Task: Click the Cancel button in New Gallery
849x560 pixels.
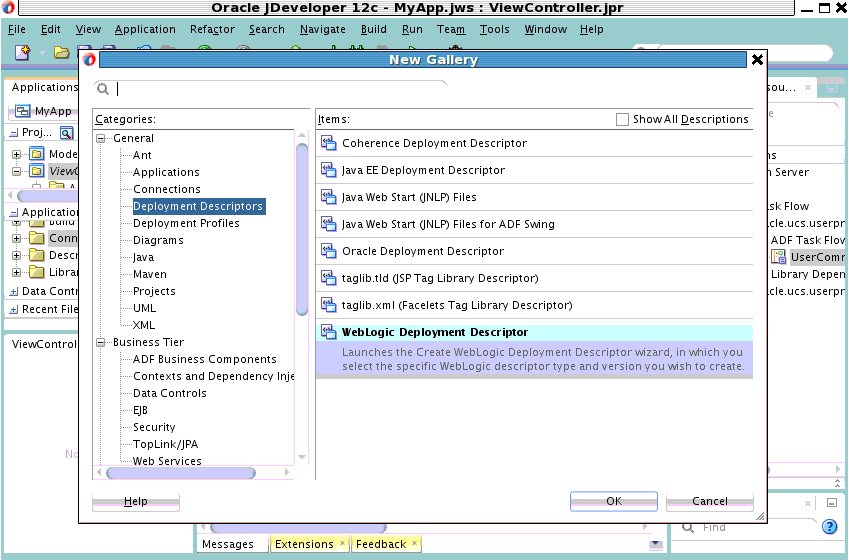Action: (709, 501)
